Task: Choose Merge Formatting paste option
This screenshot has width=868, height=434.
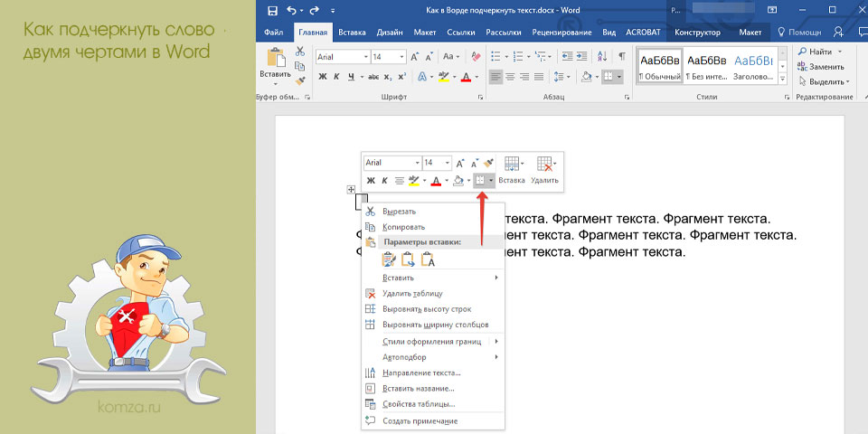Action: coord(409,259)
